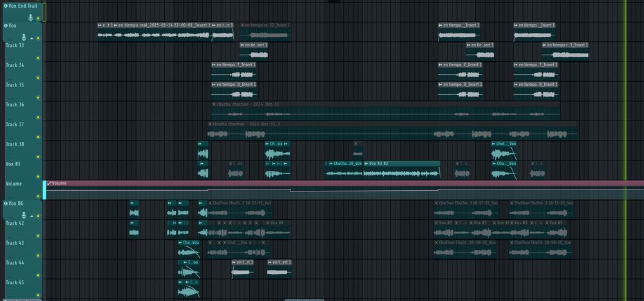Toggle mute on Vox #3 track

tap(38, 177)
